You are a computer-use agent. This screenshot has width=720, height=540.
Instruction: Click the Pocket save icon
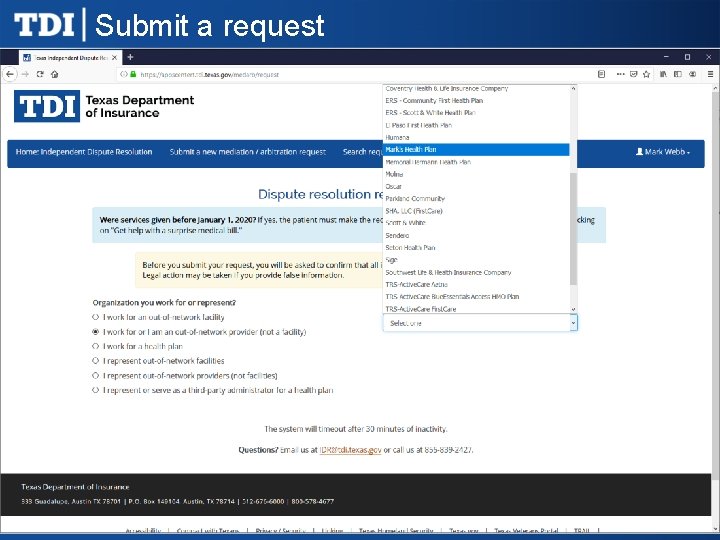(634, 74)
